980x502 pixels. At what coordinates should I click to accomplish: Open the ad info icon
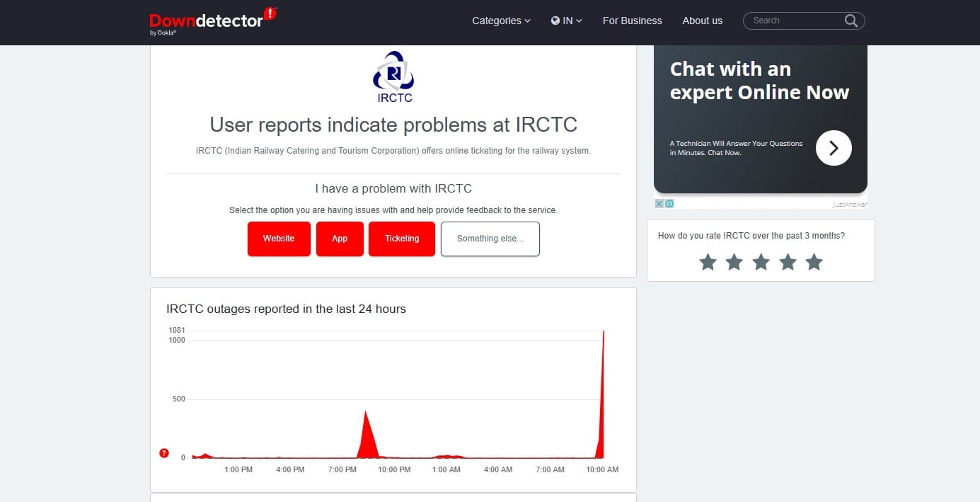669,203
